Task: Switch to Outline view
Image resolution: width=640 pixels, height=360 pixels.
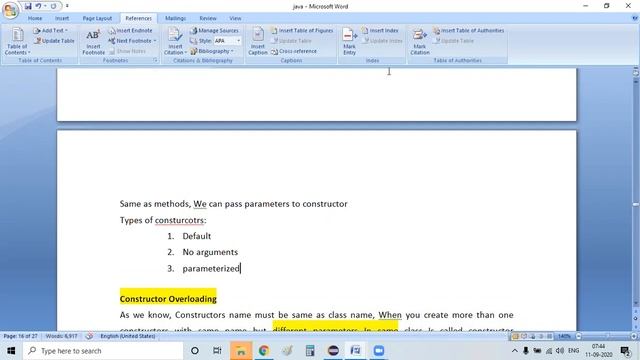Action: pyautogui.click(x=541, y=336)
